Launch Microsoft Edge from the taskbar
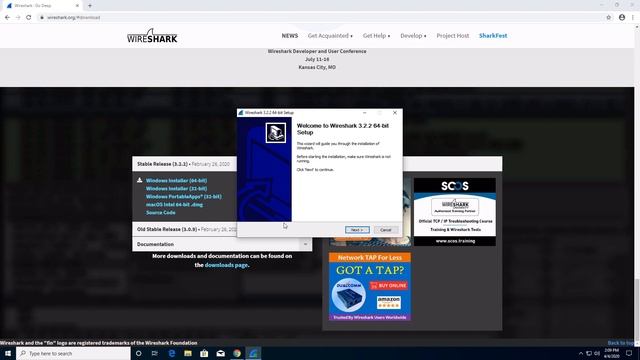640x360 pixels. (x=171, y=353)
